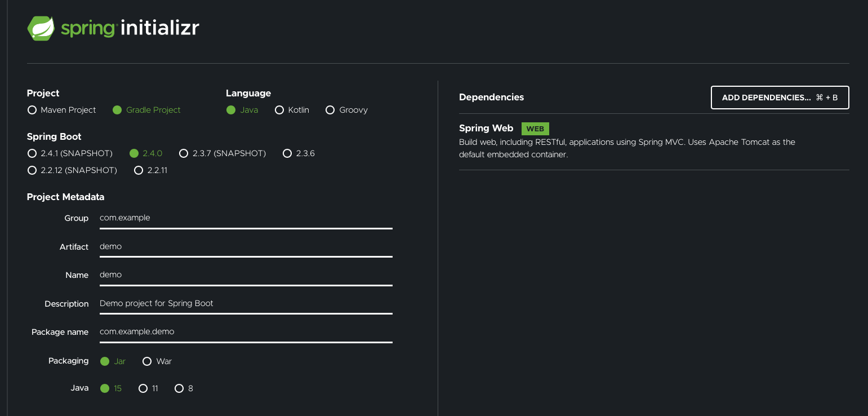Click the Artifact field showing demo

[245, 246]
